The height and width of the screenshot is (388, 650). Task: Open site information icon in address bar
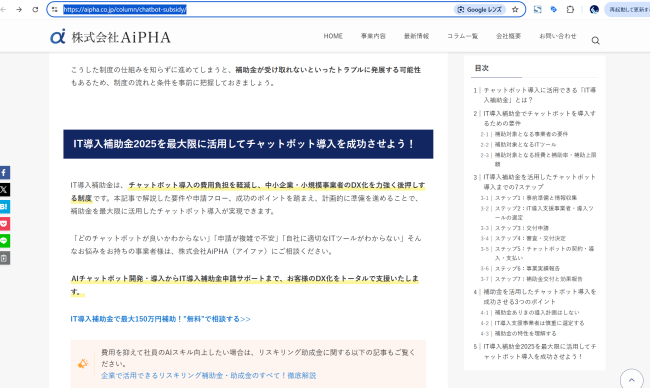55,9
